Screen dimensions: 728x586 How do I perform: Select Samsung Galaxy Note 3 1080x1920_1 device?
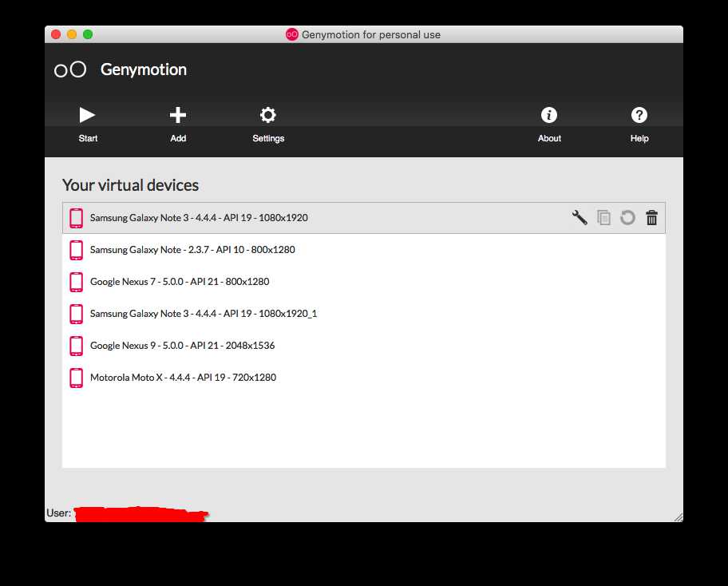[363, 314]
